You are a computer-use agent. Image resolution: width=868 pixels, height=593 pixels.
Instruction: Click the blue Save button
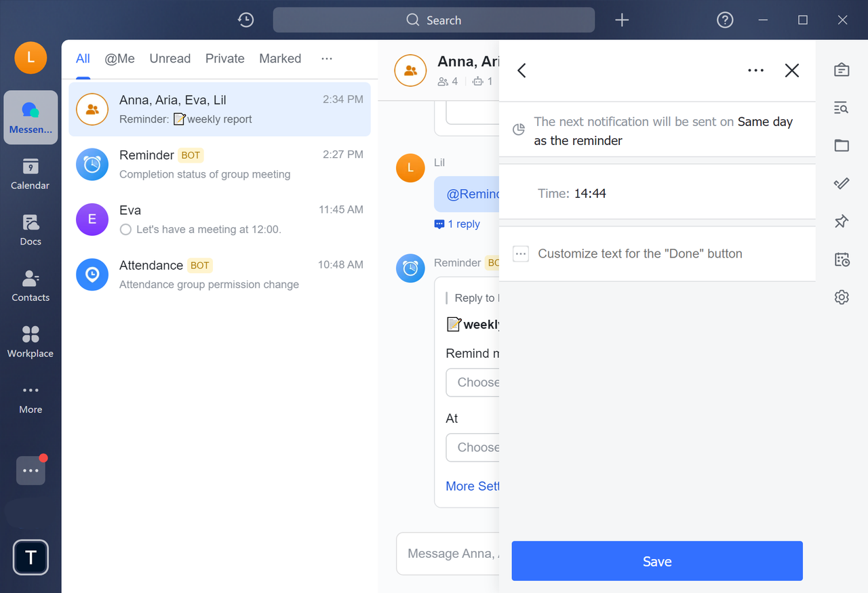click(656, 561)
